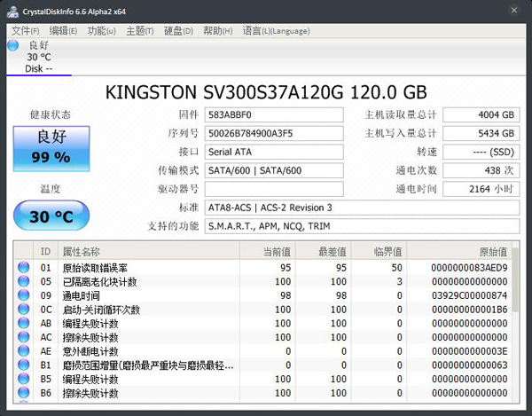Open the 硬盘(D) menu
The height and width of the screenshot is (416, 532).
tap(178, 31)
